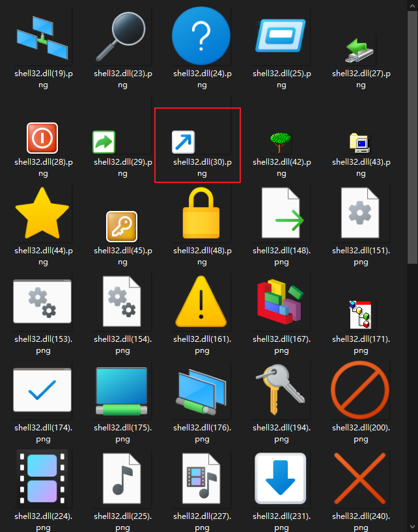Select the blue shortcut arrow icon shell32.dll(30)

pyautogui.click(x=183, y=142)
